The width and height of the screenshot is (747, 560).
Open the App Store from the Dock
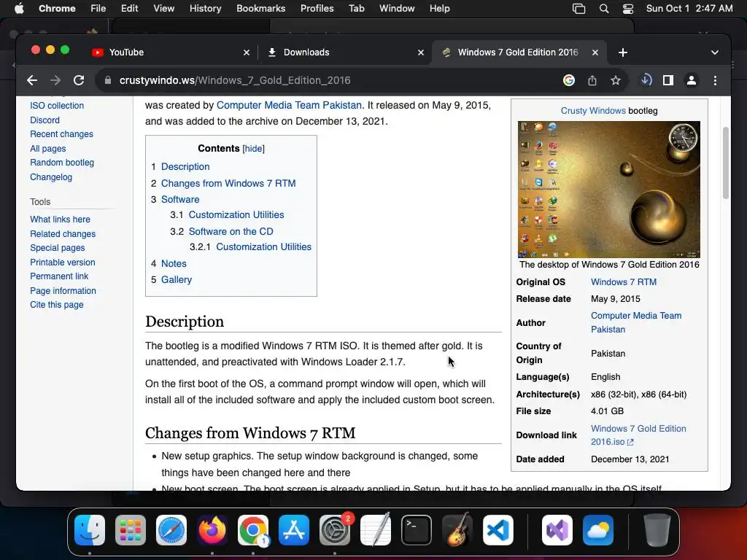coord(294,530)
